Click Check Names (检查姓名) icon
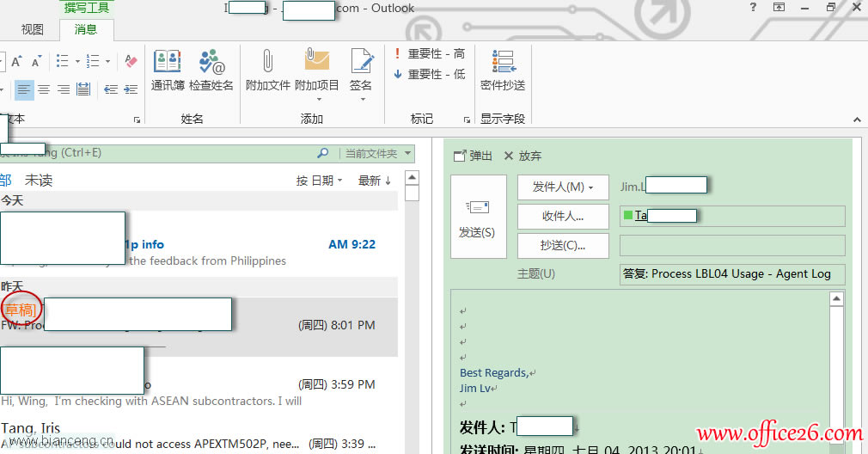 (x=211, y=70)
